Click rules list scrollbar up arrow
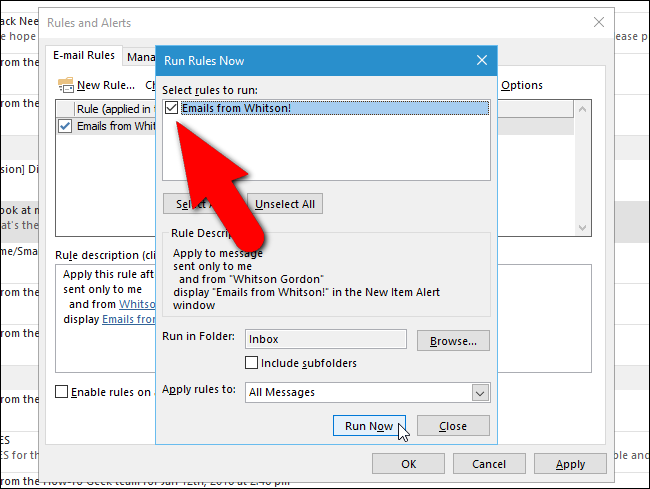The height and width of the screenshot is (489, 650). 582,109
